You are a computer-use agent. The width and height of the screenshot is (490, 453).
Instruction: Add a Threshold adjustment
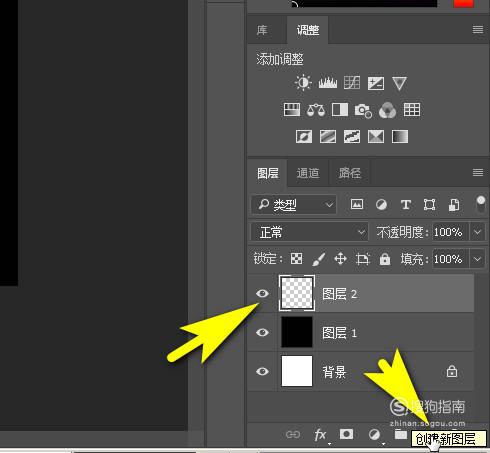tap(352, 137)
